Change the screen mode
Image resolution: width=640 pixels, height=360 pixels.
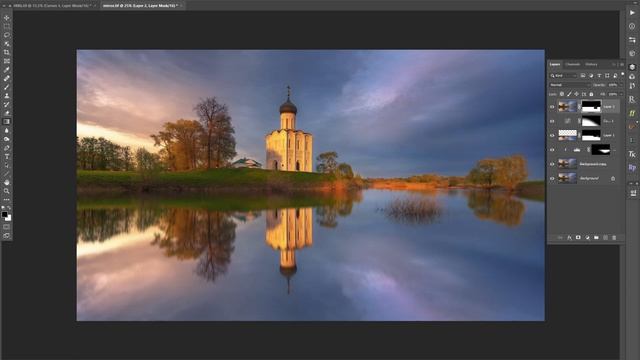coord(7,236)
